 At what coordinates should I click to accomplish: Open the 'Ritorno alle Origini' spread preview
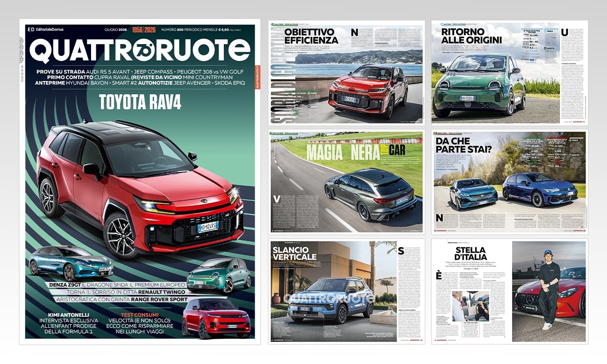pos(509,73)
